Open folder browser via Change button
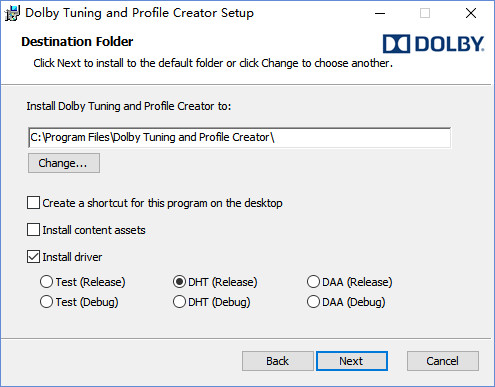495x387 pixels. (x=64, y=163)
